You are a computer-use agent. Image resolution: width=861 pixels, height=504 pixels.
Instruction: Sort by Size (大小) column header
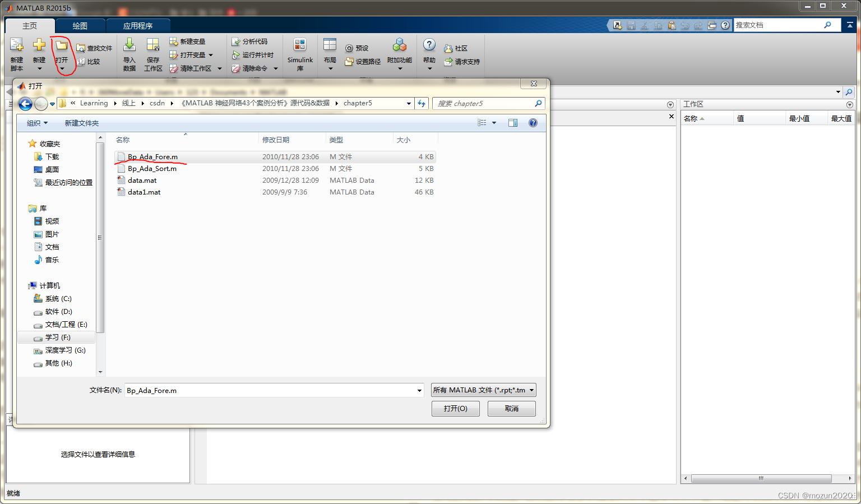415,140
